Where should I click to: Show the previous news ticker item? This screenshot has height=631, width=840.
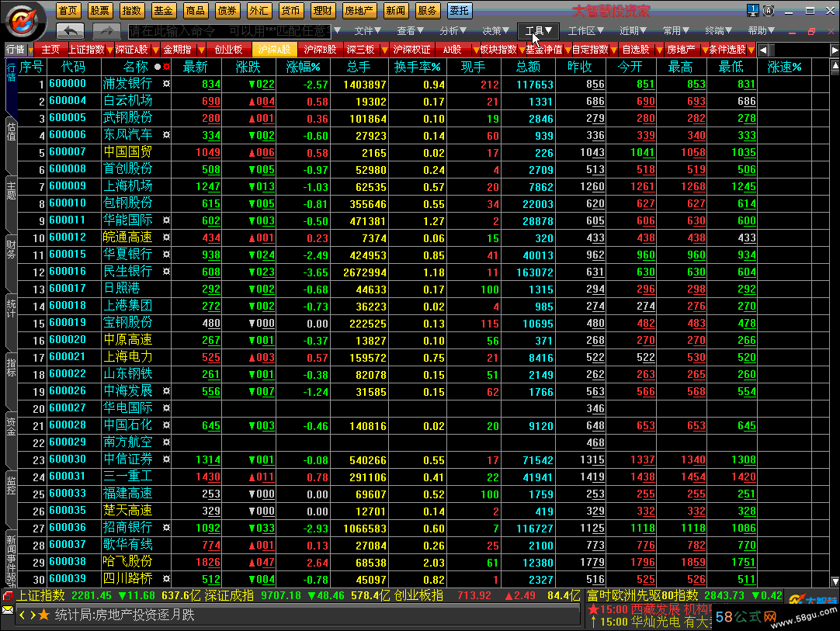pyautogui.click(x=22, y=615)
